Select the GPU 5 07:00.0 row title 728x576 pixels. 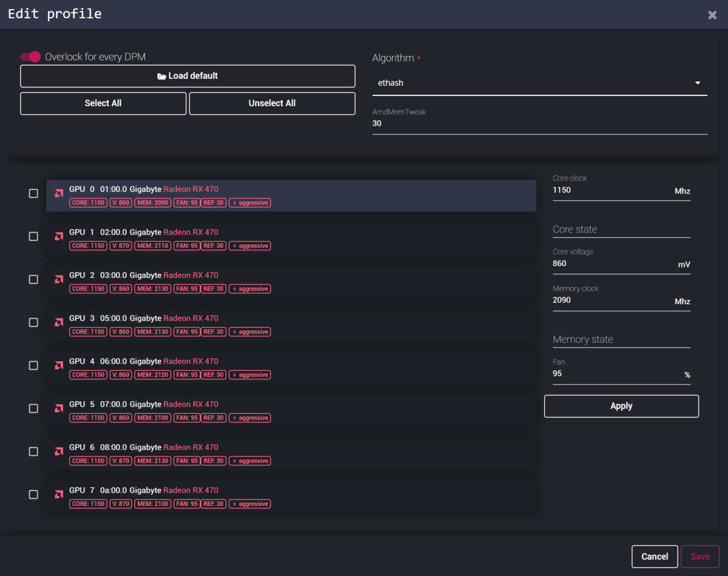pyautogui.click(x=144, y=405)
